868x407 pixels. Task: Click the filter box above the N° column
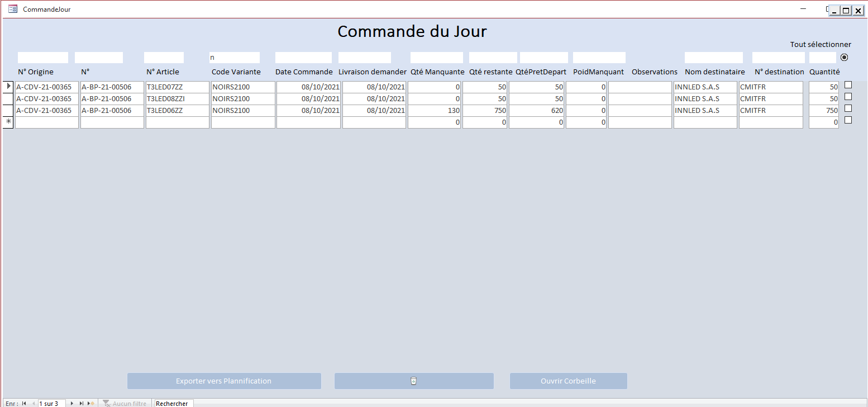click(99, 58)
